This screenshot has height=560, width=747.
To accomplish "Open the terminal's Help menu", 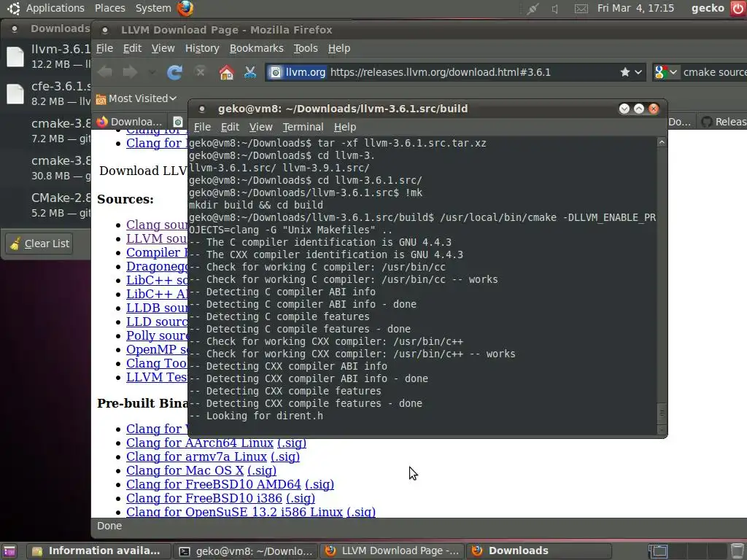I will [345, 127].
